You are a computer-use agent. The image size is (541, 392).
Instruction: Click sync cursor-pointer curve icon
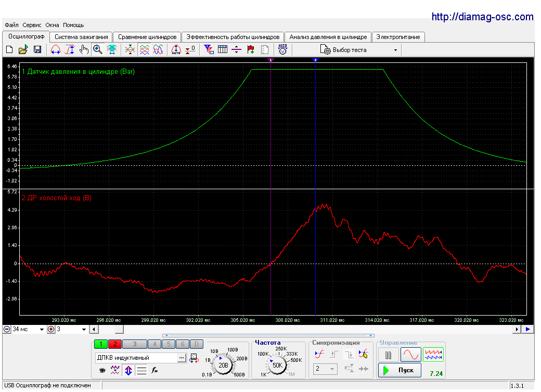[x=363, y=354]
